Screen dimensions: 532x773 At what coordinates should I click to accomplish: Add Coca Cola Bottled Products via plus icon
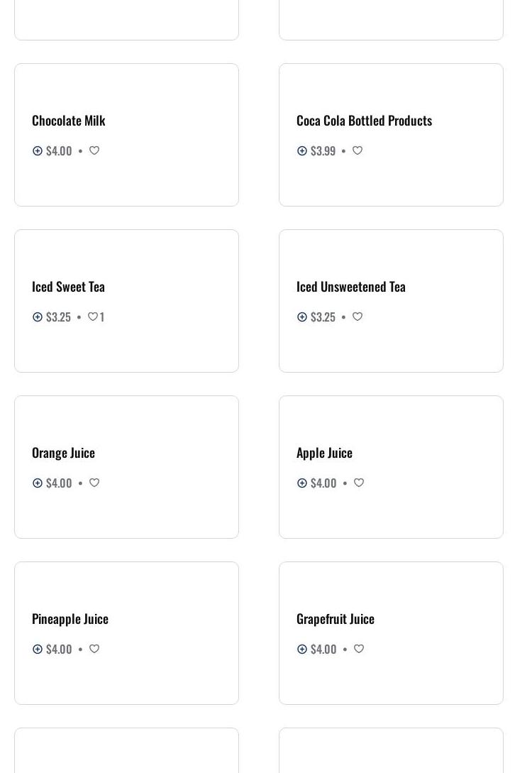click(302, 150)
